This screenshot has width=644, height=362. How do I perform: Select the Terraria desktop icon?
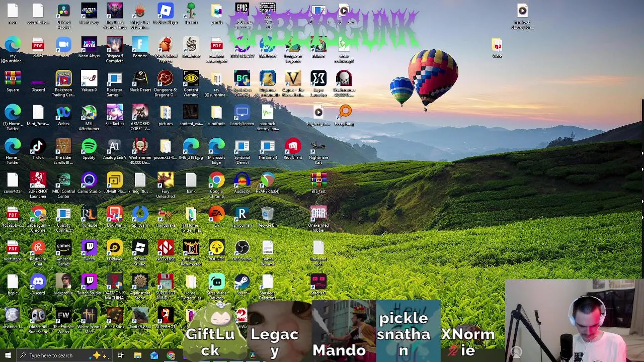click(x=191, y=14)
